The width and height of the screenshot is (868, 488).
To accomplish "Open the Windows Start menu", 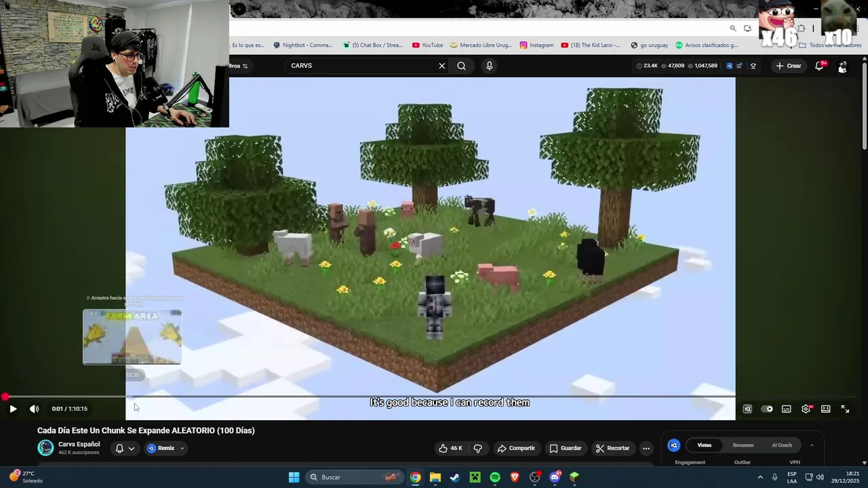I will tap(294, 477).
